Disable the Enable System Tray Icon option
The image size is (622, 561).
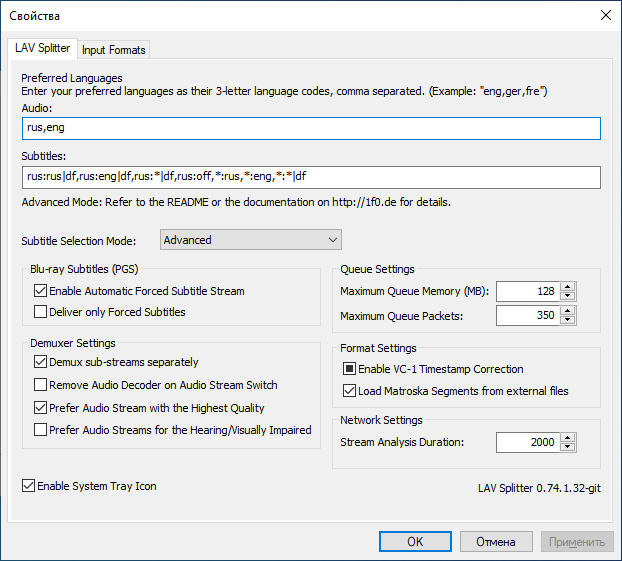tap(29, 486)
